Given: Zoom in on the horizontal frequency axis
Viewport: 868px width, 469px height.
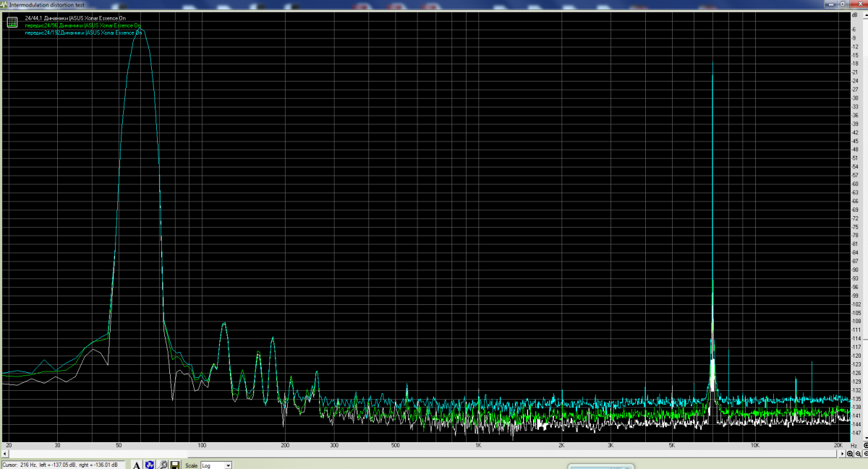Looking at the screenshot, I should point(850,453).
